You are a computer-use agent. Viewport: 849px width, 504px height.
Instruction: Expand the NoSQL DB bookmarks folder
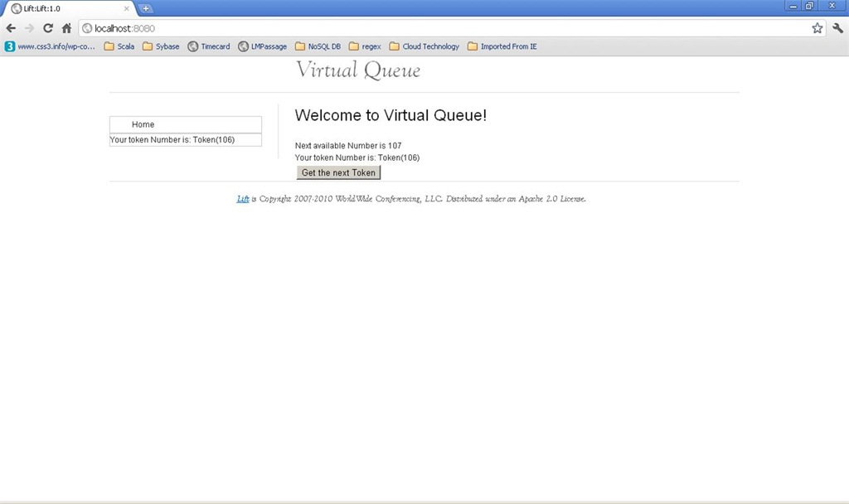click(x=318, y=46)
